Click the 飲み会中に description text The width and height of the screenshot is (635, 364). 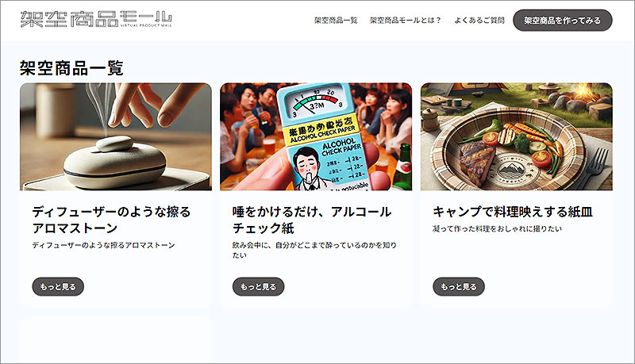(x=314, y=250)
